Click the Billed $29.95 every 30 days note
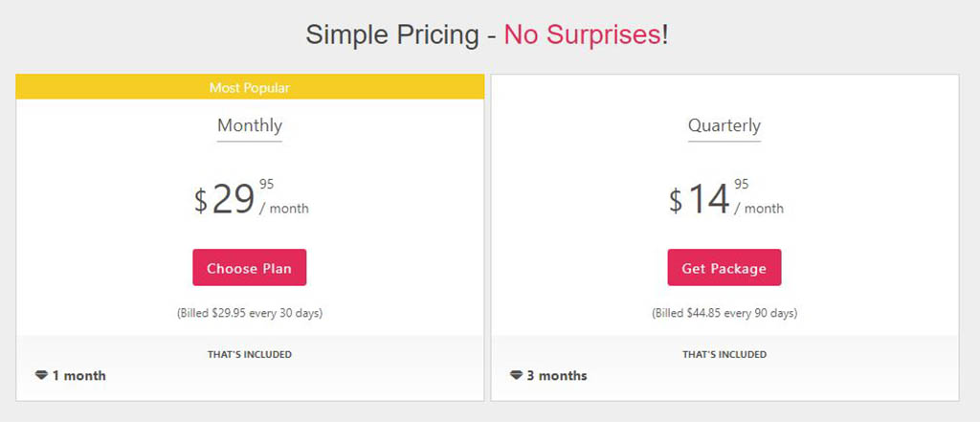Image resolution: width=980 pixels, height=422 pixels. (x=250, y=313)
